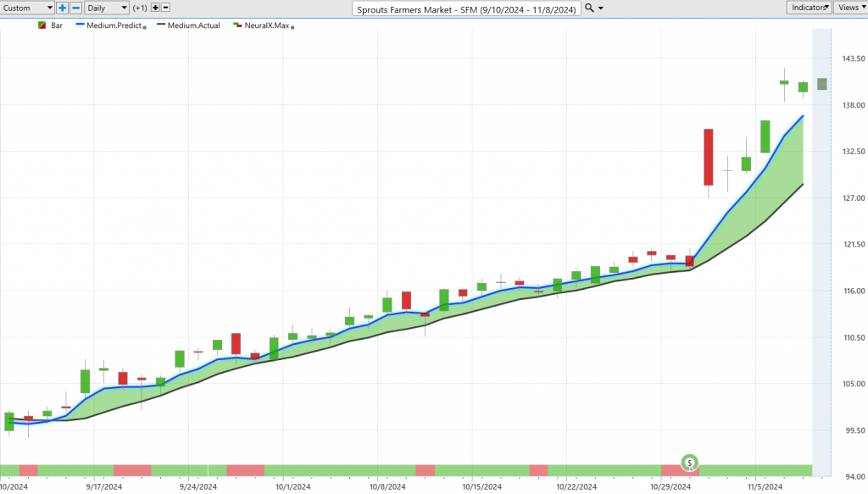Click the blue minus zoom-out button
Viewport: 868px width, 494px height.
75,8
